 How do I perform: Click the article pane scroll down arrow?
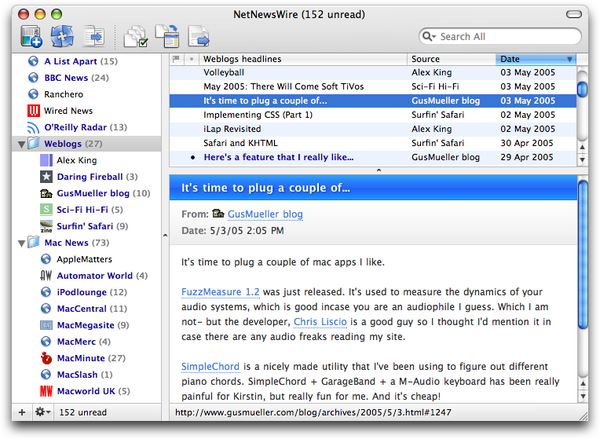583,395
